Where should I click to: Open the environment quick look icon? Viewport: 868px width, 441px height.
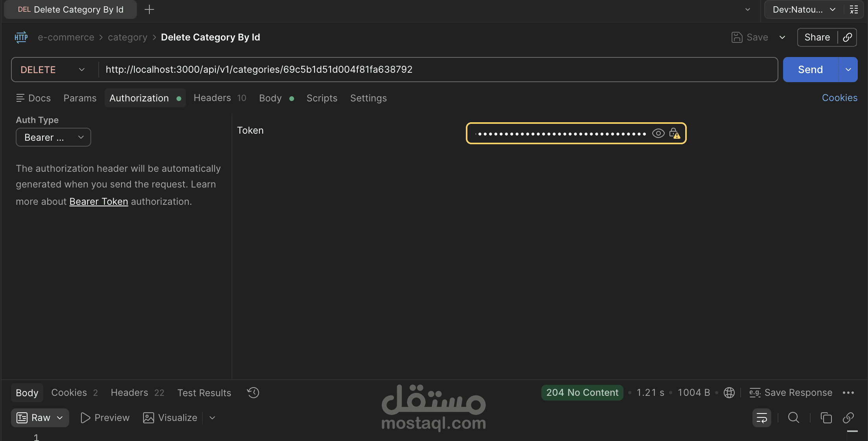(x=854, y=9)
